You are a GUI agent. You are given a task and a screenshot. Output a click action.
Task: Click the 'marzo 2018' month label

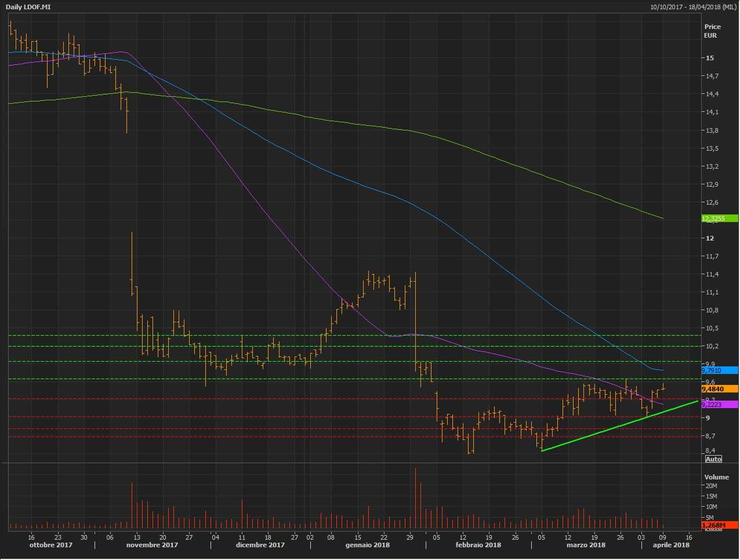[586, 545]
